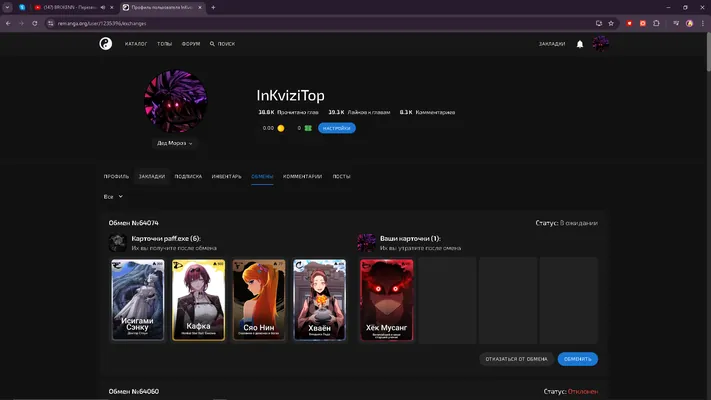Open the browser tab search dropdown arrow
Viewport: 711px width, 400px height.
point(7,7)
